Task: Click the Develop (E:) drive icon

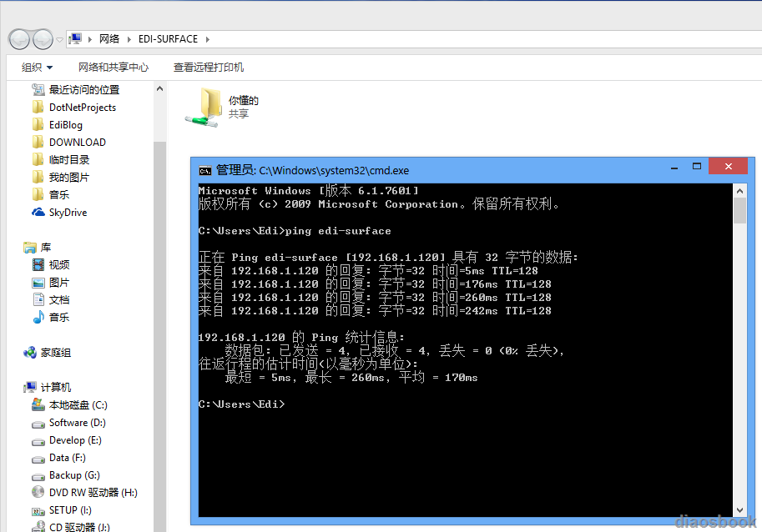Action: coord(38,442)
